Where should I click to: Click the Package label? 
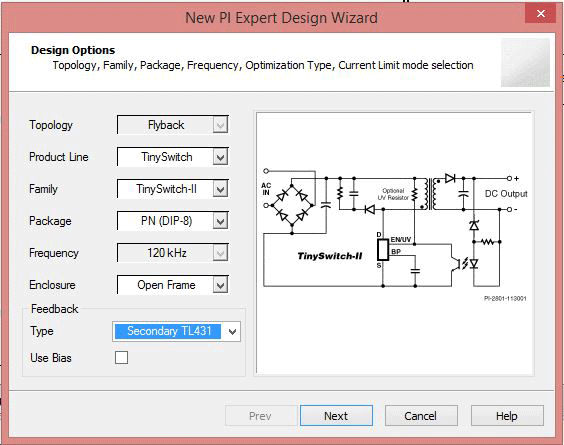(x=50, y=221)
